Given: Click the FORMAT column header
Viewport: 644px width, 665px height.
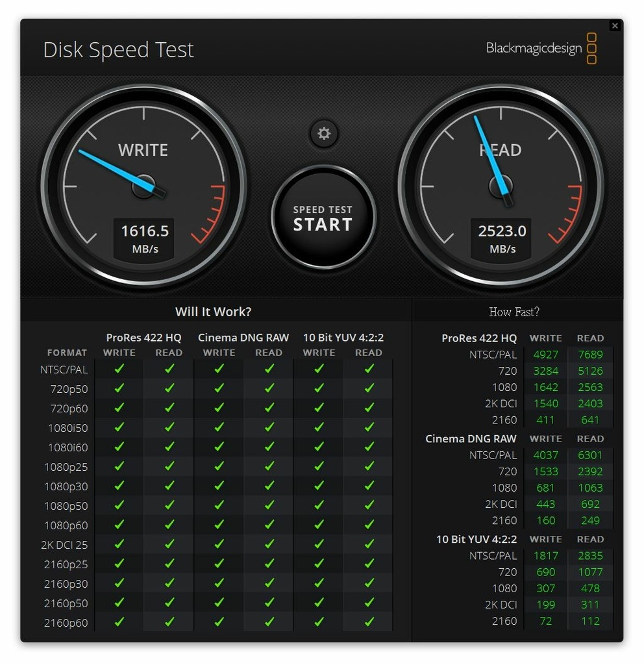Looking at the screenshot, I should pyautogui.click(x=67, y=353).
